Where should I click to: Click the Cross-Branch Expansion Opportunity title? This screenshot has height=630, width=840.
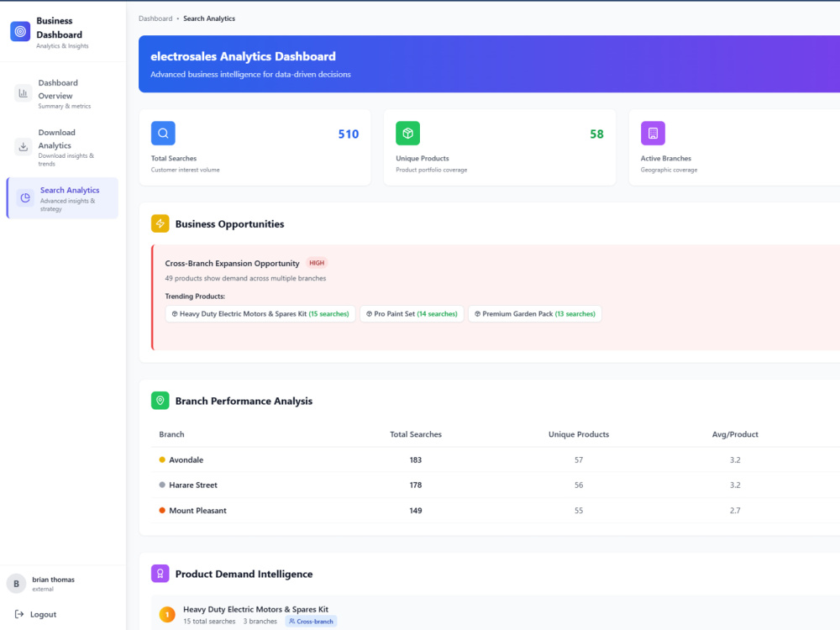coord(232,263)
